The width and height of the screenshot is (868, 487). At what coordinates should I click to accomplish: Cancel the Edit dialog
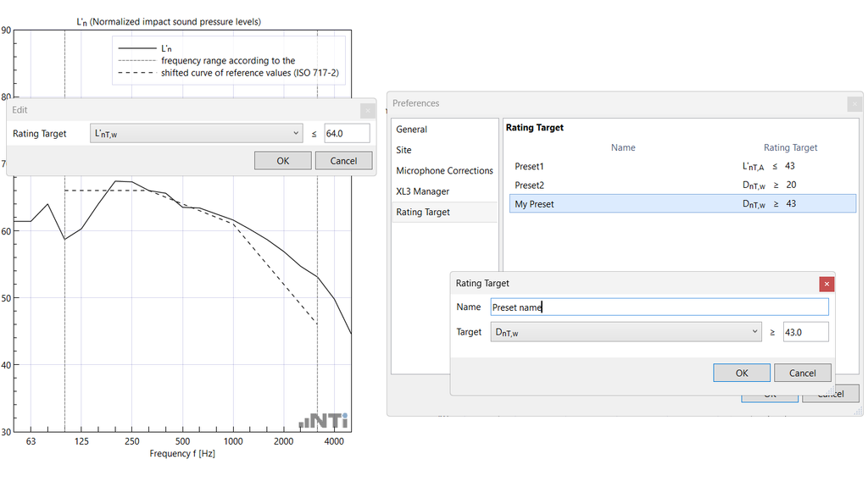point(343,161)
